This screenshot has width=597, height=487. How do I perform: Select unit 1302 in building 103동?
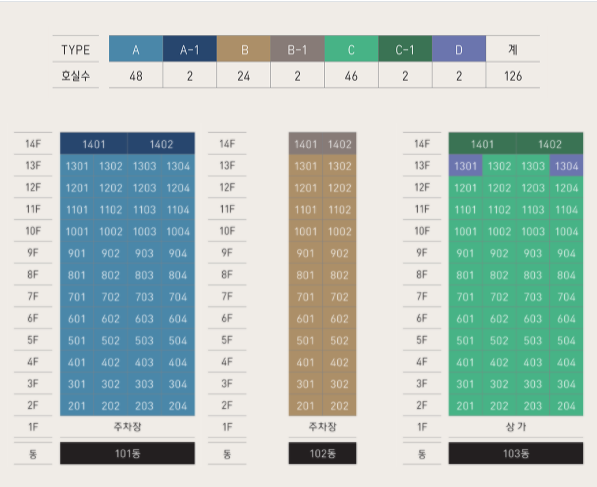[x=499, y=166]
